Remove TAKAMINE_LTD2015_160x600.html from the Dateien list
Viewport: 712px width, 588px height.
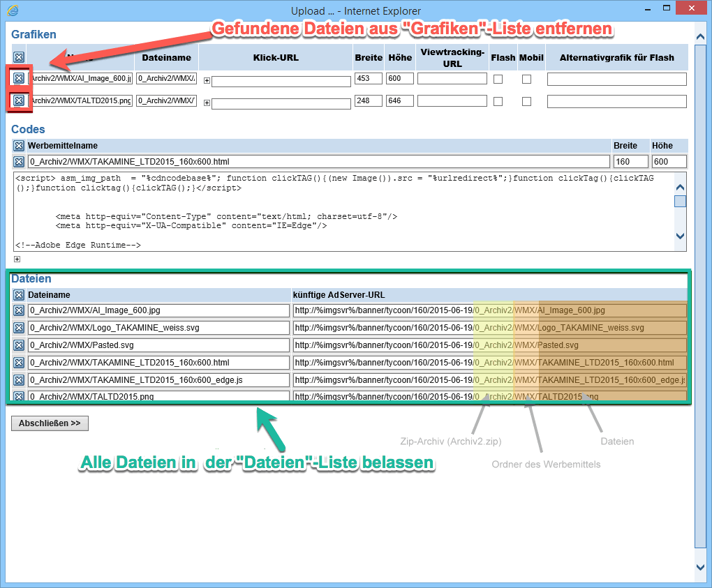pyautogui.click(x=19, y=363)
